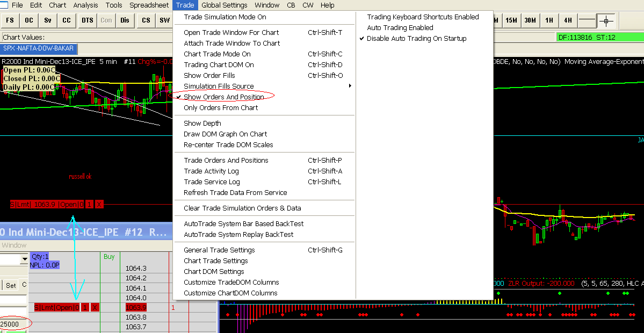
Task: Enable Trading Keyboard Shortcuts
Action: 425,17
